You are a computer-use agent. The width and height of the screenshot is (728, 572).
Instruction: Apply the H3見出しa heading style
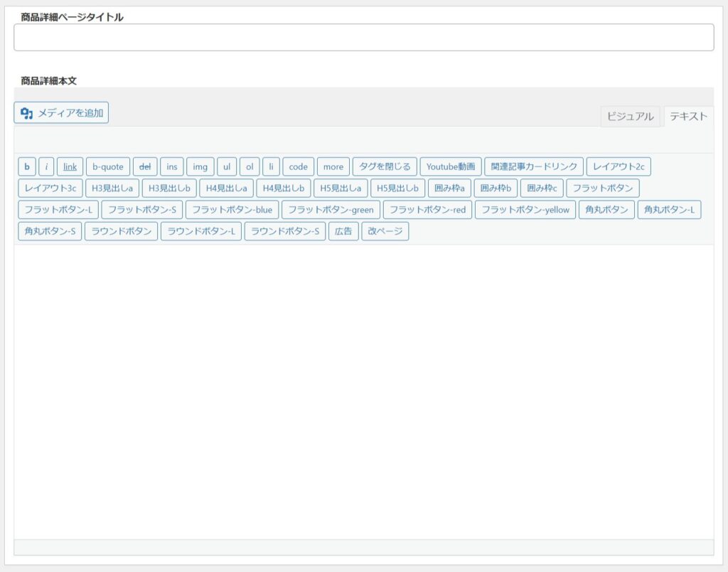pyautogui.click(x=112, y=188)
